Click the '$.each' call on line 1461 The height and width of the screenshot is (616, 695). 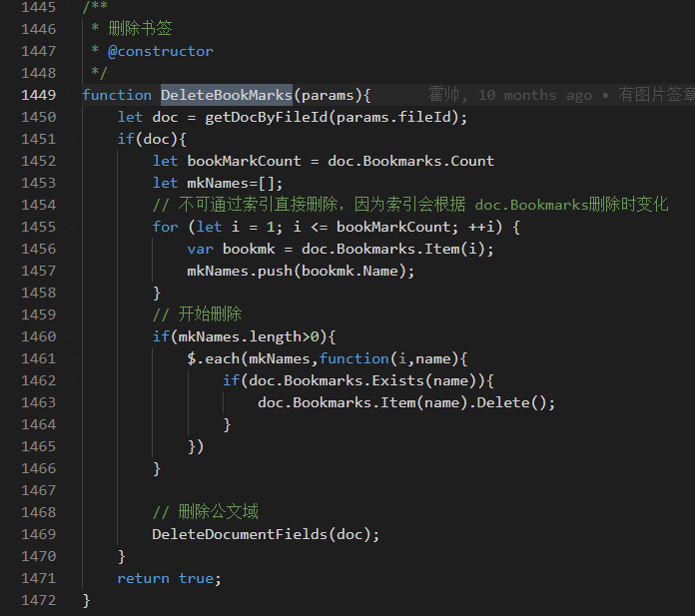point(214,358)
